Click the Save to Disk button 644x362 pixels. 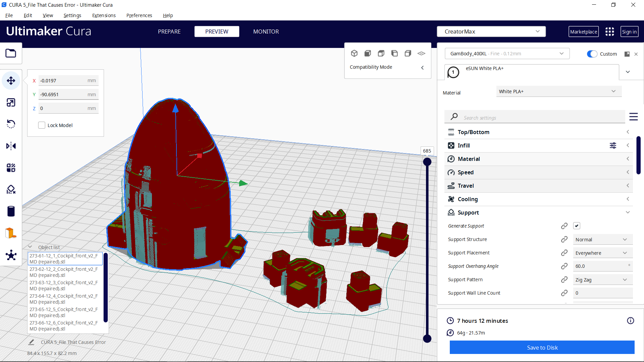(x=542, y=348)
